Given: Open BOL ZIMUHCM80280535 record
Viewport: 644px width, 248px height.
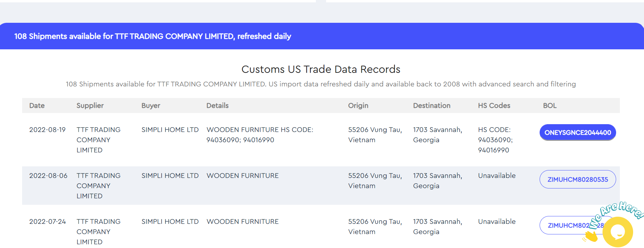Looking at the screenshot, I should point(577,179).
